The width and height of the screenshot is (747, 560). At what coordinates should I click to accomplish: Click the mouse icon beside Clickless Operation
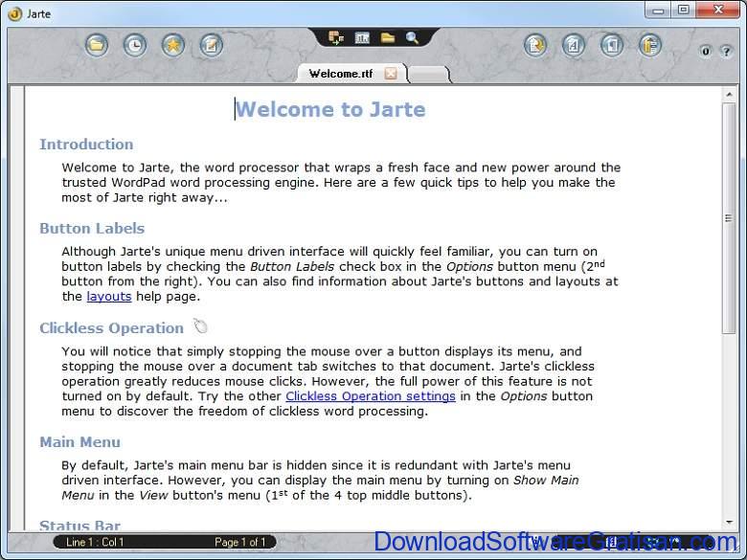point(200,326)
